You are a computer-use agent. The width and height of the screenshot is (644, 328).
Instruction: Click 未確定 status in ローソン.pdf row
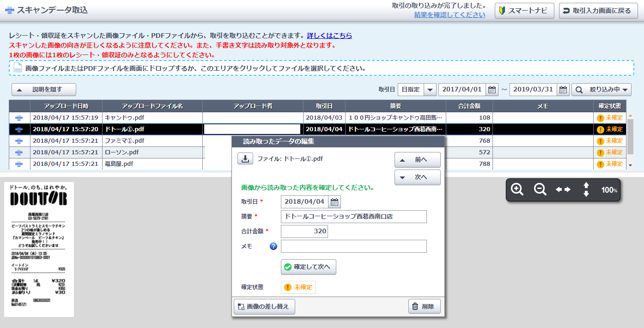610,152
